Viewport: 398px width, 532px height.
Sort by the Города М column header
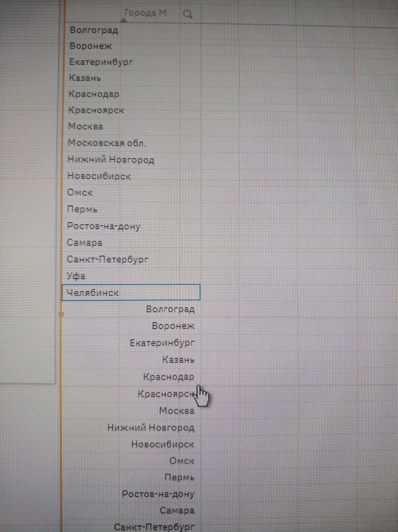tap(145, 13)
